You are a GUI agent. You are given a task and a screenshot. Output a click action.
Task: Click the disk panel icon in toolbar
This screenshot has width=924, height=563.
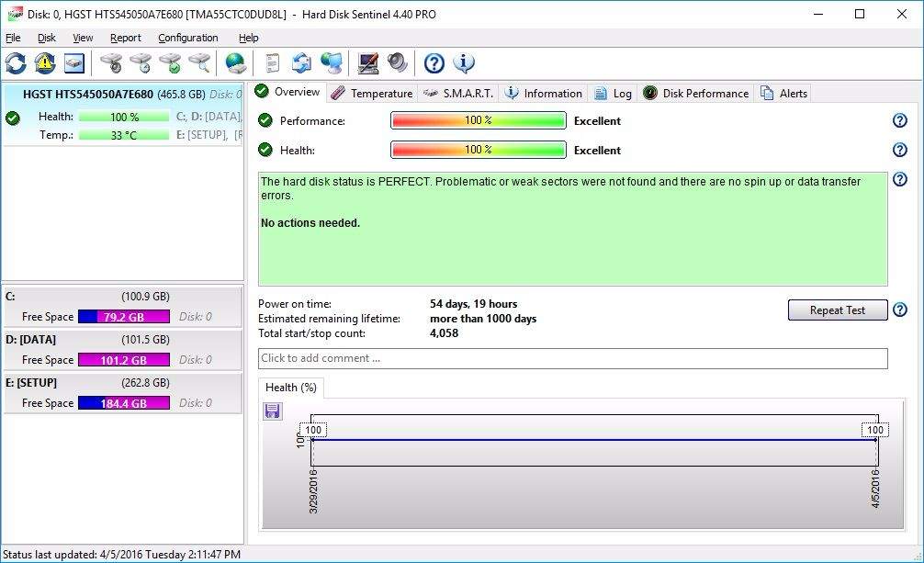[x=74, y=63]
